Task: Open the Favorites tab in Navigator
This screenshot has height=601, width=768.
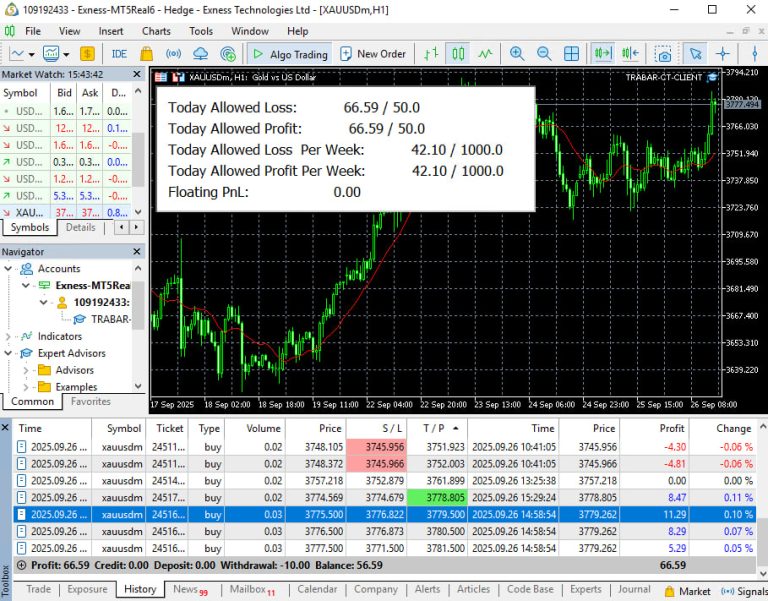Action: pos(91,402)
